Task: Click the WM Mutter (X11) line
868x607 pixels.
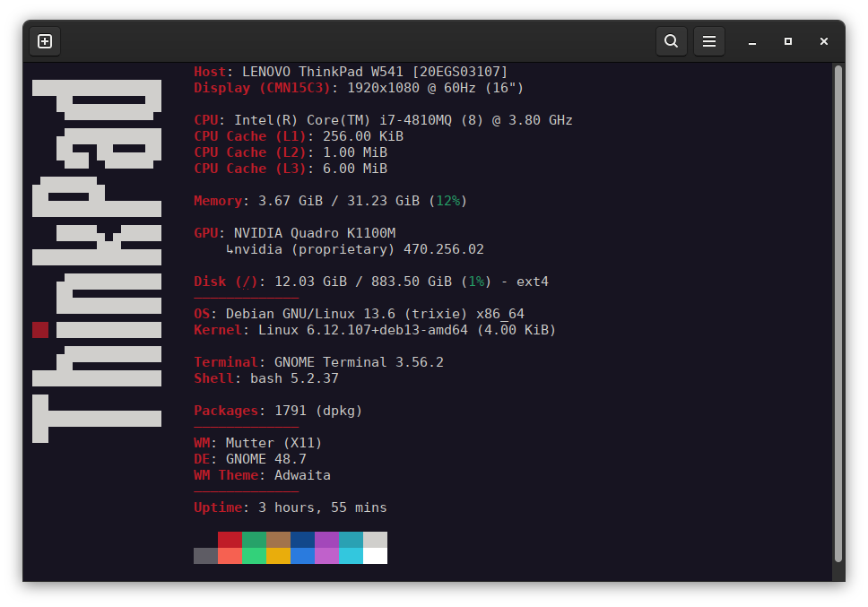Action: point(257,443)
